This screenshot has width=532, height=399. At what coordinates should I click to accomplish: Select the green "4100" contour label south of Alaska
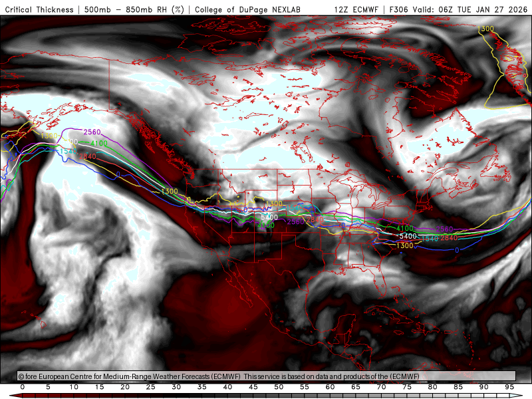(x=98, y=144)
